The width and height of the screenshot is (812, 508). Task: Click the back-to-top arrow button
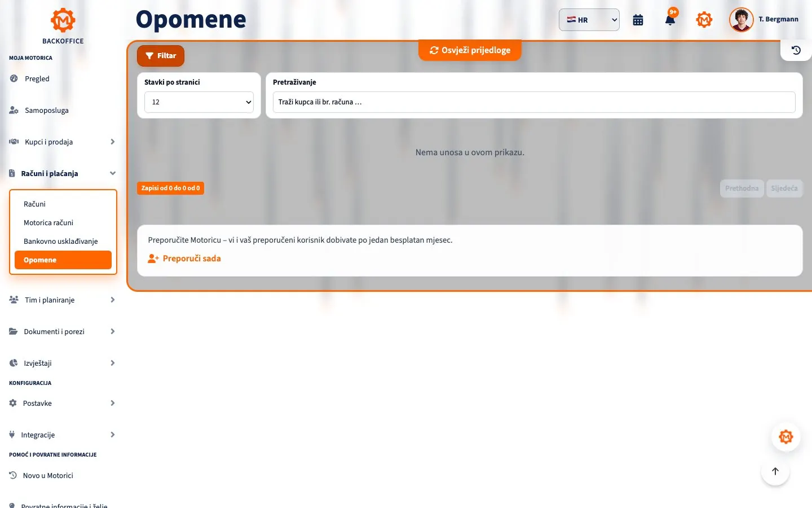pyautogui.click(x=775, y=471)
